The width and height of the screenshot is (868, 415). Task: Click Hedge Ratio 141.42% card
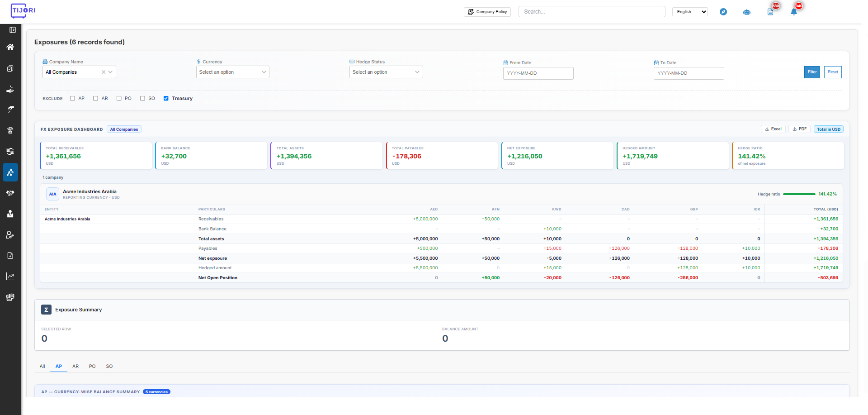click(788, 156)
